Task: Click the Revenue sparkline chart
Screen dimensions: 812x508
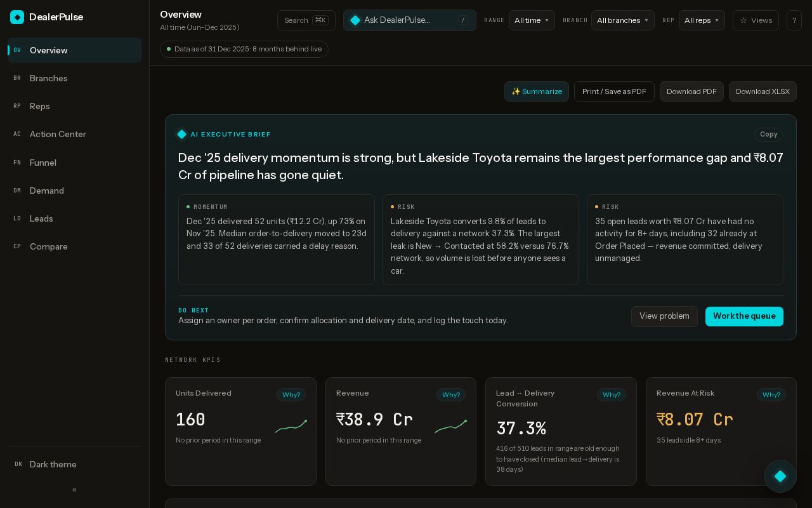Action: click(x=451, y=427)
